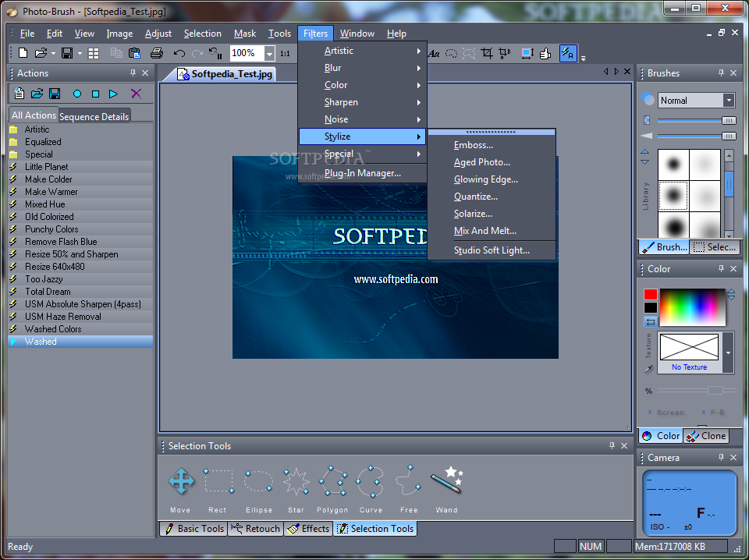Image resolution: width=749 pixels, height=560 pixels.
Task: Select the Free selection tool
Action: click(408, 480)
